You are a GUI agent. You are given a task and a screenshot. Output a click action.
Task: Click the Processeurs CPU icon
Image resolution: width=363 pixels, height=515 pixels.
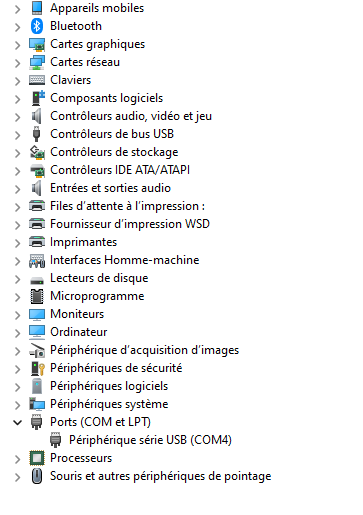pos(37,458)
